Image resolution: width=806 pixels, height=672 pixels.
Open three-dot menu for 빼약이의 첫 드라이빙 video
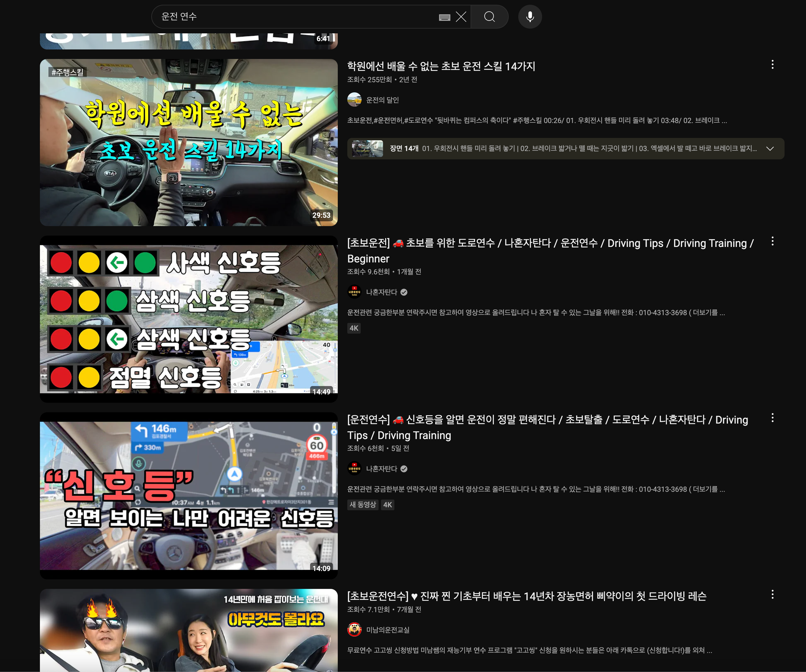(772, 595)
